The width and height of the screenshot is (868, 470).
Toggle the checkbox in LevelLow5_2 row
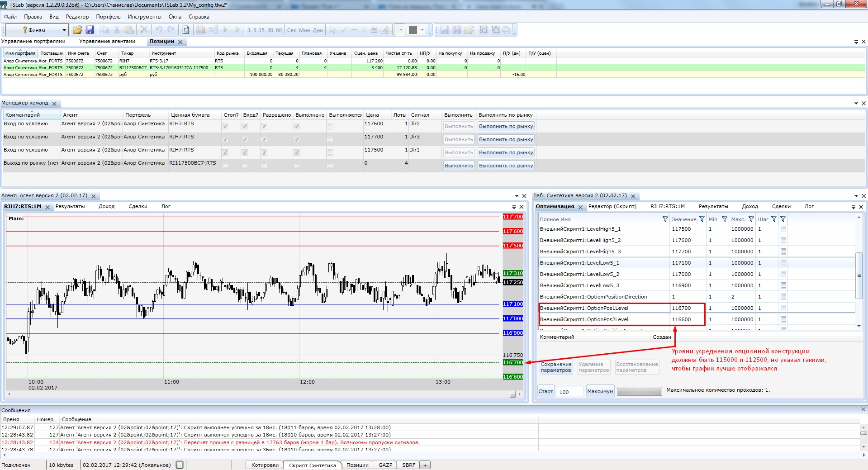[x=783, y=274]
